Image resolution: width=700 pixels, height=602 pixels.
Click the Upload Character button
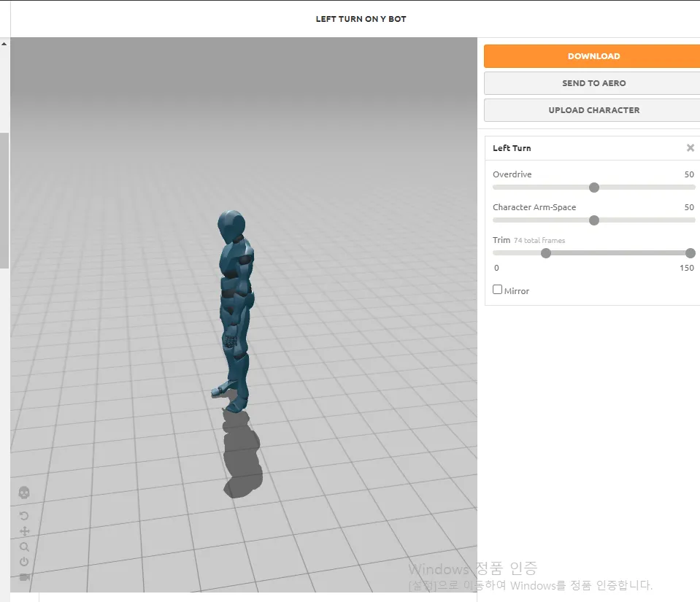(593, 110)
